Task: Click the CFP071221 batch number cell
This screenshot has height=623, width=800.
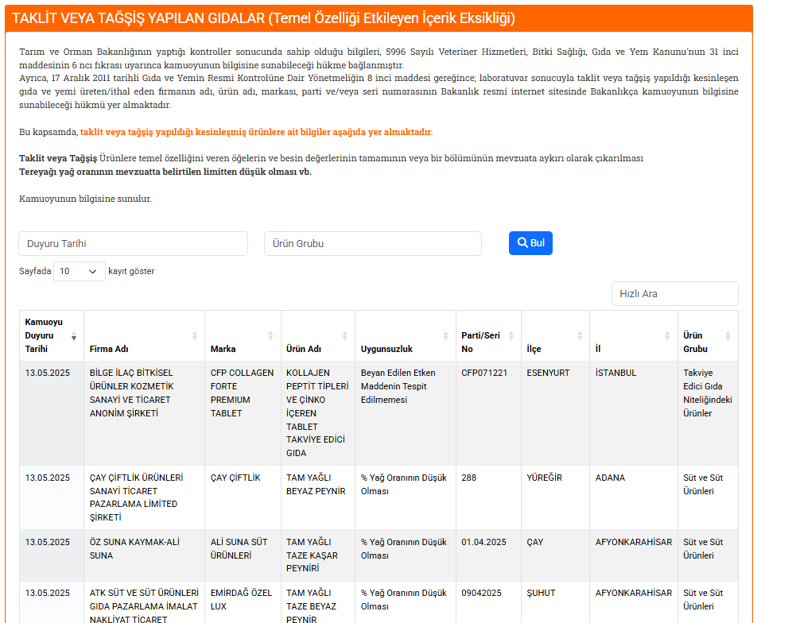Action: (x=484, y=373)
